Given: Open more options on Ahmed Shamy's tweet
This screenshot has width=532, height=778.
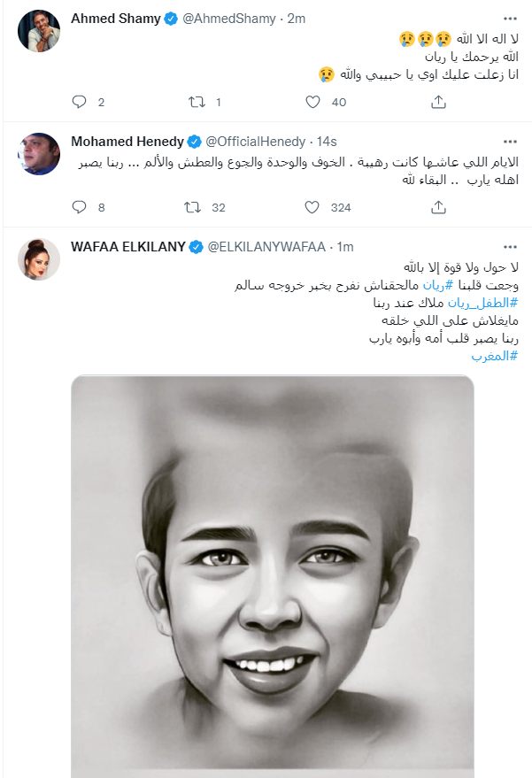Looking at the screenshot, I should point(510,19).
